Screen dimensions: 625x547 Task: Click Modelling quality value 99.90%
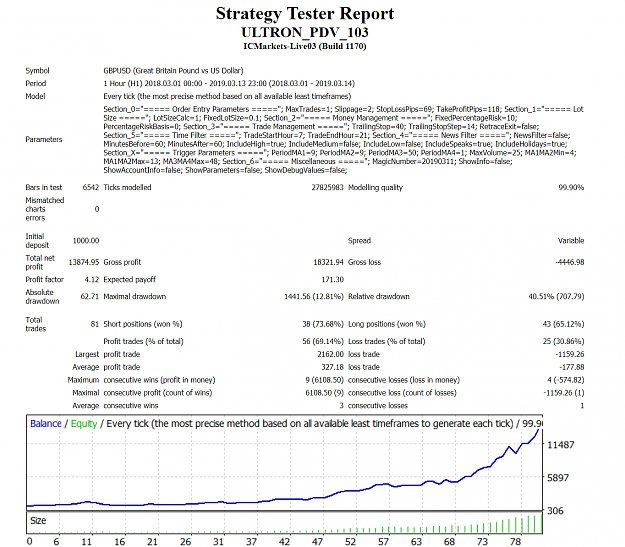coord(571,187)
